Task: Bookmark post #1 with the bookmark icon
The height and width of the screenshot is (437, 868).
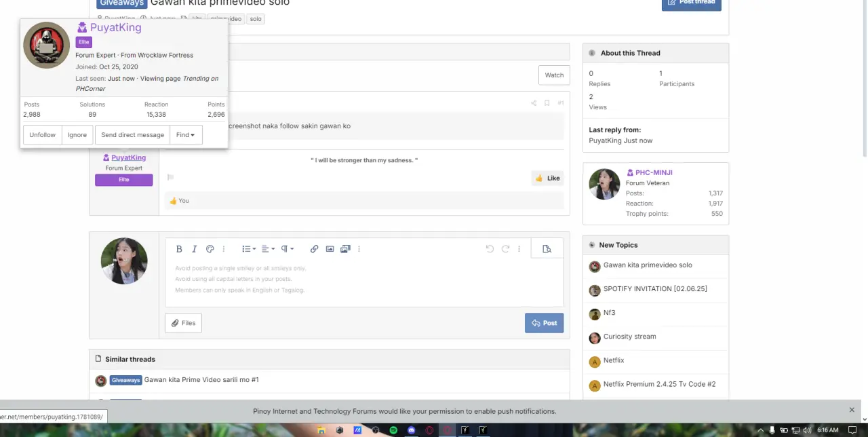Action: pos(547,103)
